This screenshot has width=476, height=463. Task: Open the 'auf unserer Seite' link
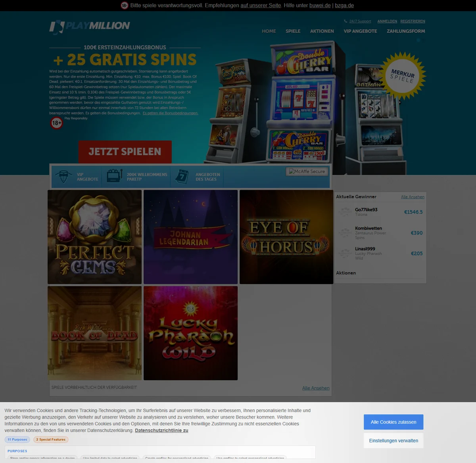[x=261, y=6]
